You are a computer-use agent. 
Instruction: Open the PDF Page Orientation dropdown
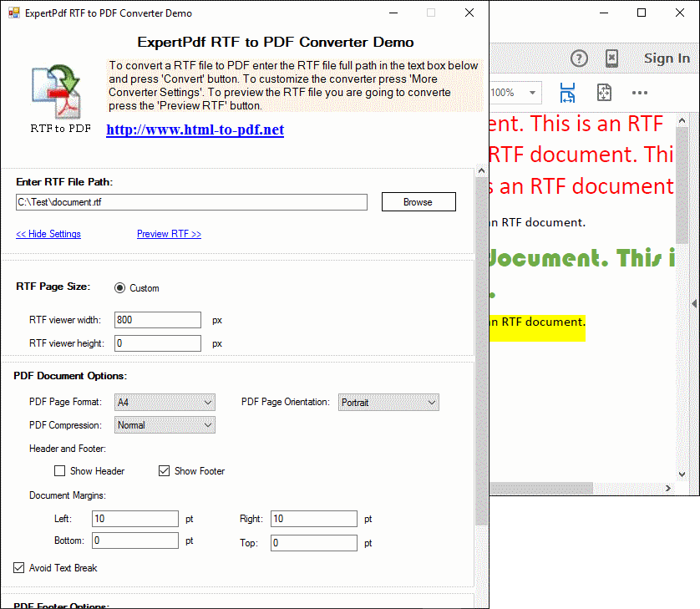pyautogui.click(x=432, y=402)
